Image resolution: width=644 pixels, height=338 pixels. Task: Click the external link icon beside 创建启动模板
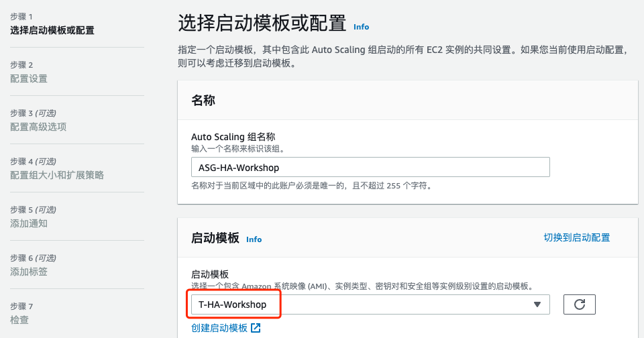click(256, 328)
